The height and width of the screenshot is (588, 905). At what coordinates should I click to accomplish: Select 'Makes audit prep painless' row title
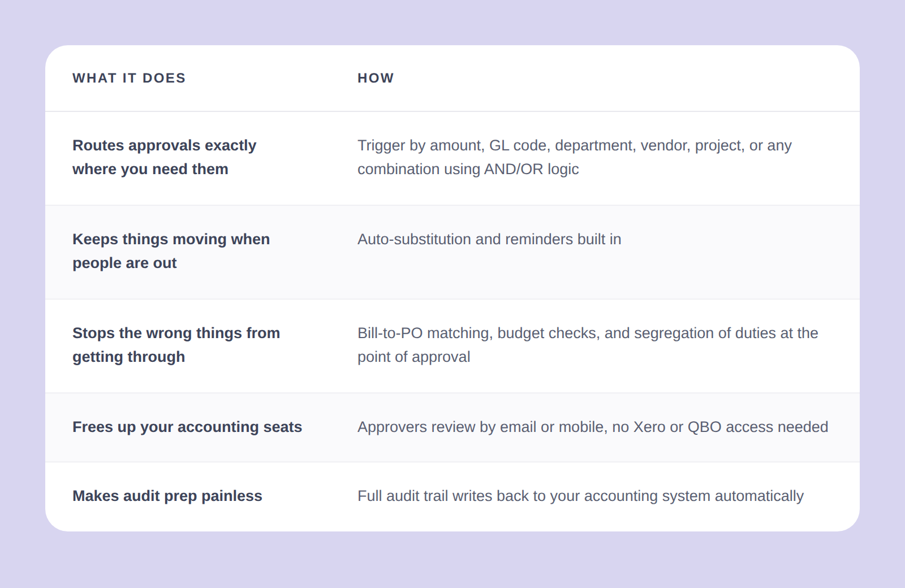point(167,496)
